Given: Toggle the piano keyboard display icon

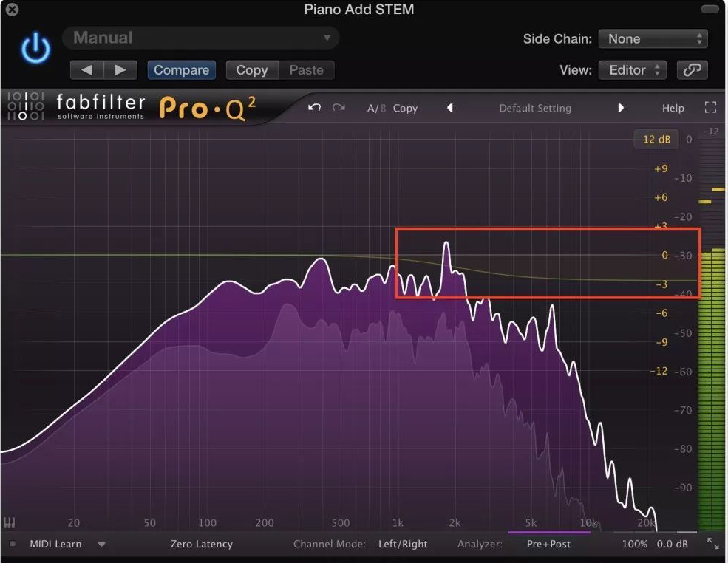Looking at the screenshot, I should (x=10, y=522).
